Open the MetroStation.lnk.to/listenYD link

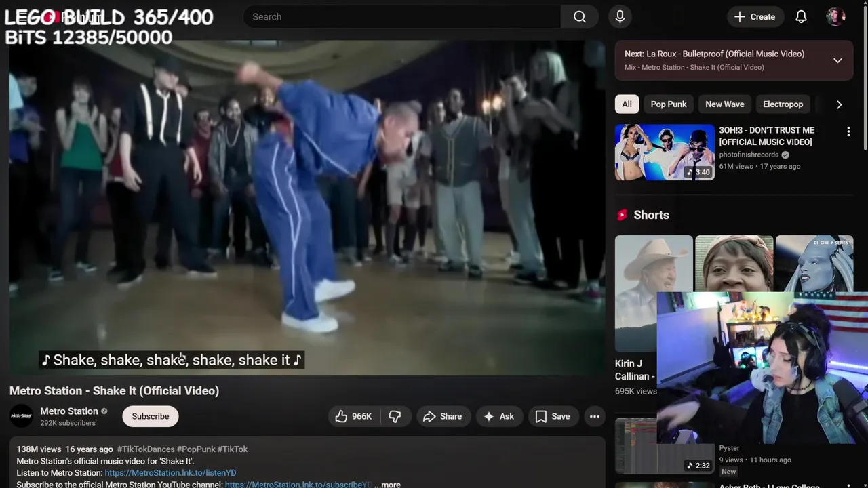point(170,472)
